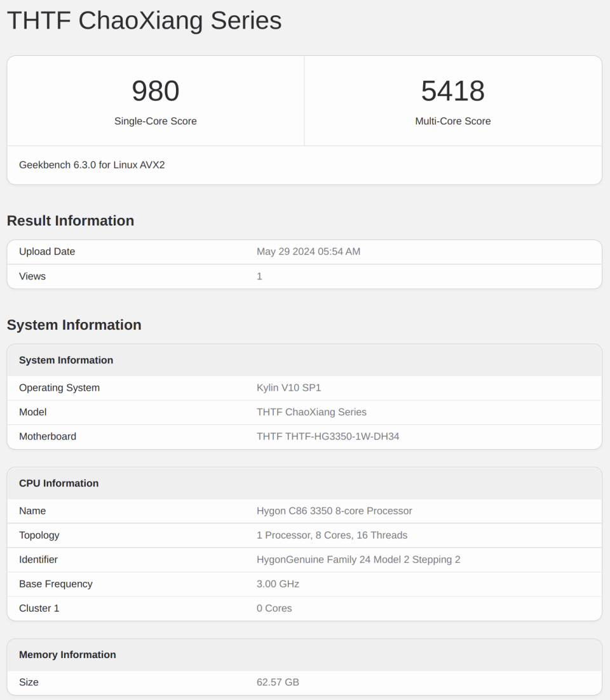This screenshot has width=610, height=700.
Task: Click the Motherboard value THTF-HG3350-1W-DH34
Action: tap(327, 436)
